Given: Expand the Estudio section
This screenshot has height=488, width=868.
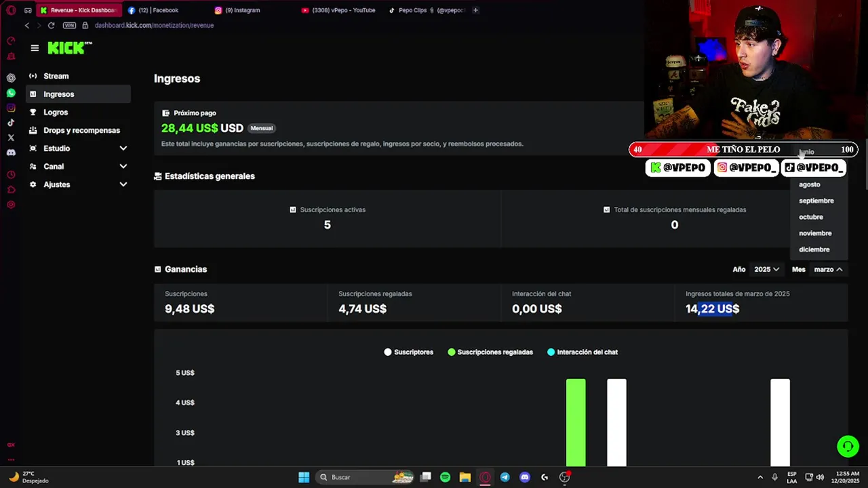Looking at the screenshot, I should coord(79,148).
